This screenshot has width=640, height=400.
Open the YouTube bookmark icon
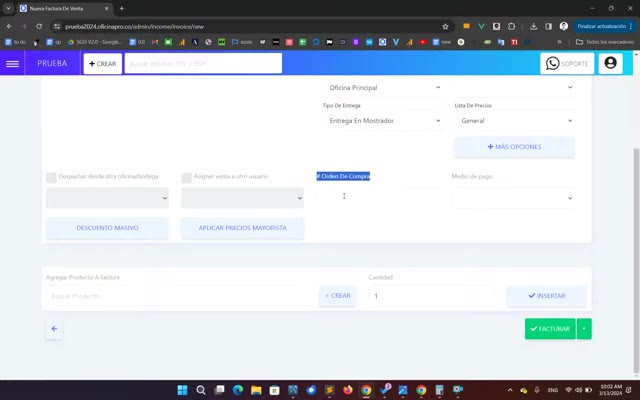423,42
